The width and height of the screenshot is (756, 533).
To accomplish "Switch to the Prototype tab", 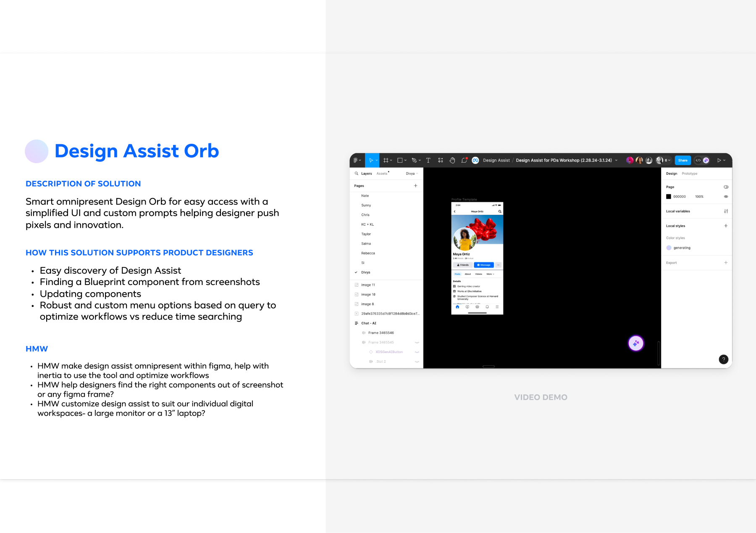I will point(690,174).
